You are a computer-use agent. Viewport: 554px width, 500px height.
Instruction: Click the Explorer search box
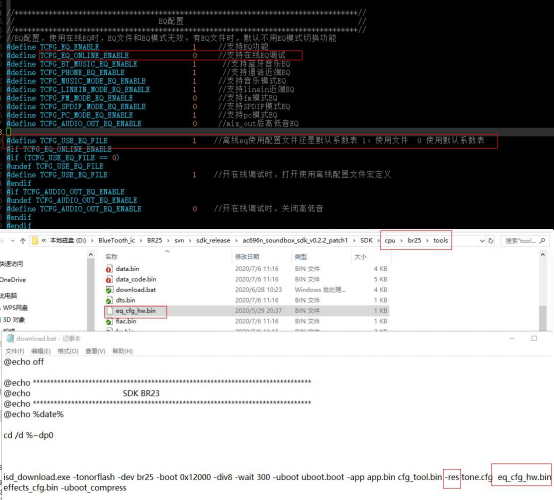tap(524, 241)
